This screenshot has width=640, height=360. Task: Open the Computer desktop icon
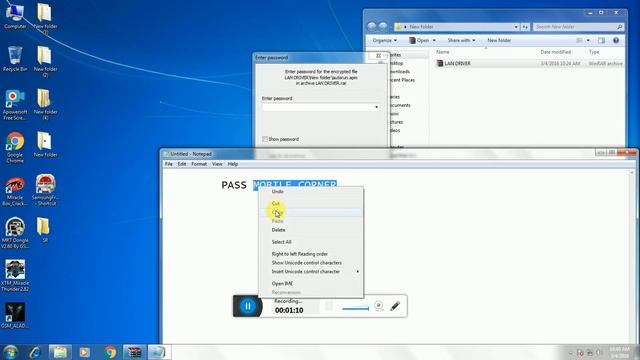pos(15,16)
